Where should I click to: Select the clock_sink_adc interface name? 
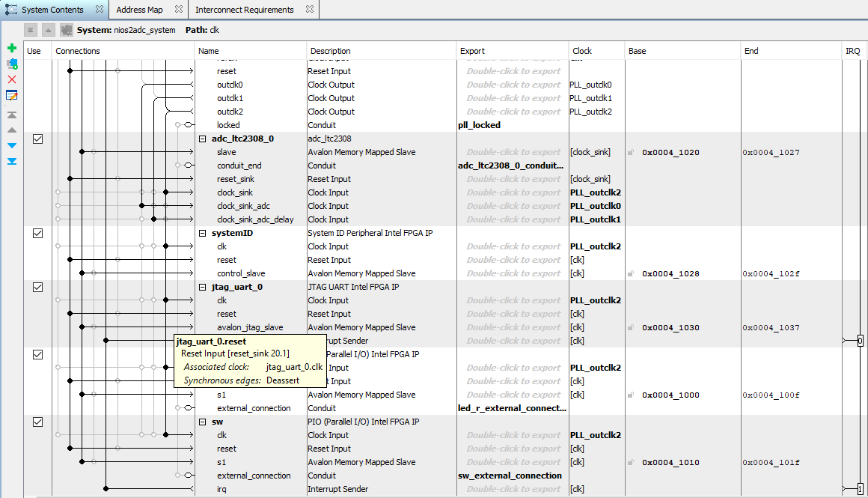pyautogui.click(x=244, y=206)
